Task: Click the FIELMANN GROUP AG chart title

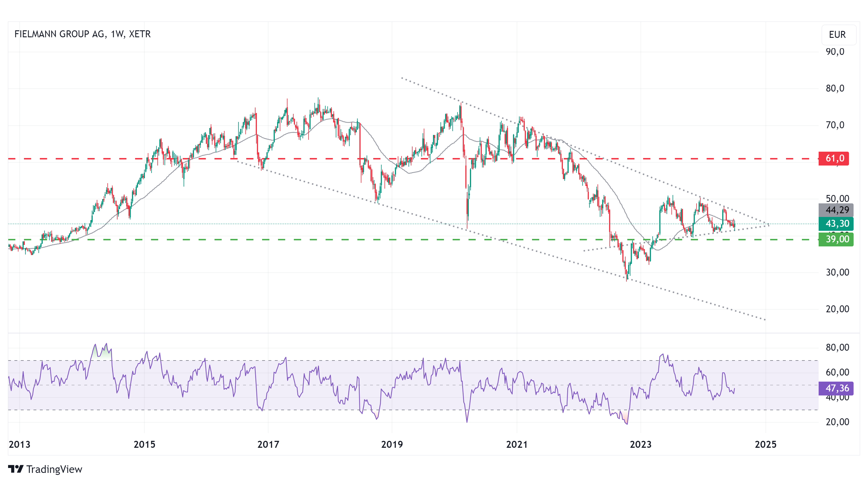Action: click(x=83, y=34)
